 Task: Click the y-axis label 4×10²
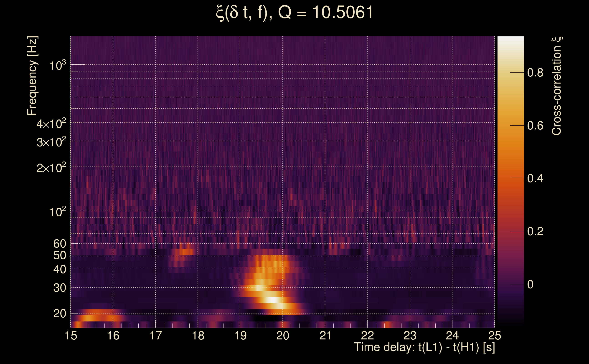(x=51, y=124)
